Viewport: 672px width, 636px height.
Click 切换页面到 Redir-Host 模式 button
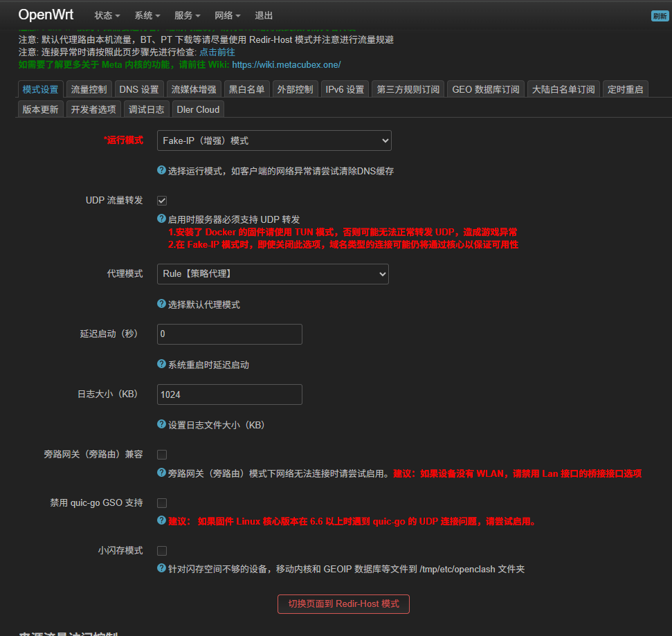click(343, 603)
